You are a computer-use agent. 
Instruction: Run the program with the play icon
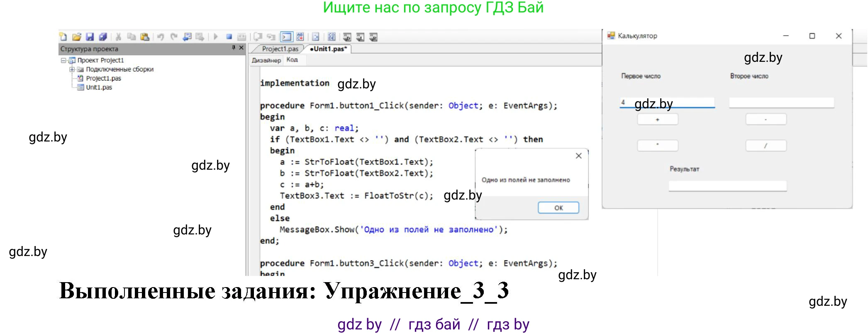[x=216, y=37]
